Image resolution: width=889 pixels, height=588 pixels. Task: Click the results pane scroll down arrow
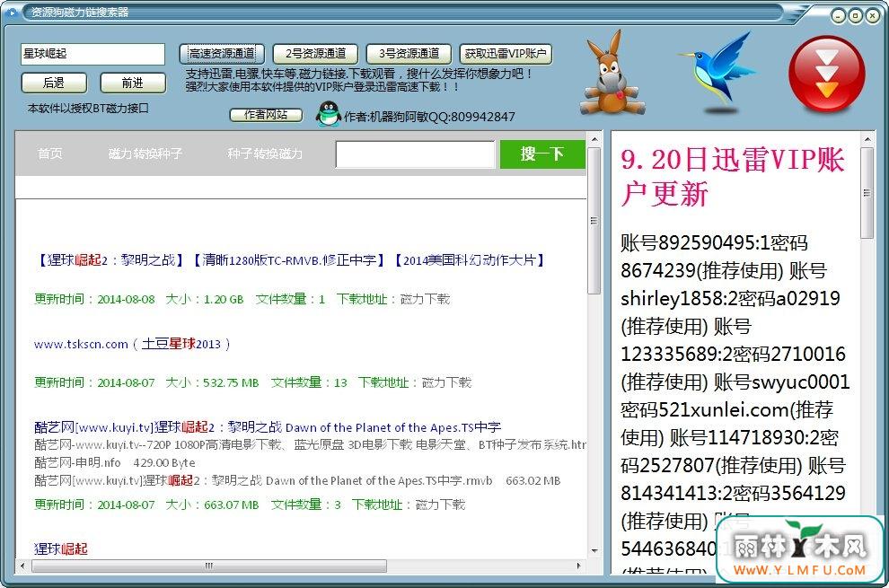(594, 550)
